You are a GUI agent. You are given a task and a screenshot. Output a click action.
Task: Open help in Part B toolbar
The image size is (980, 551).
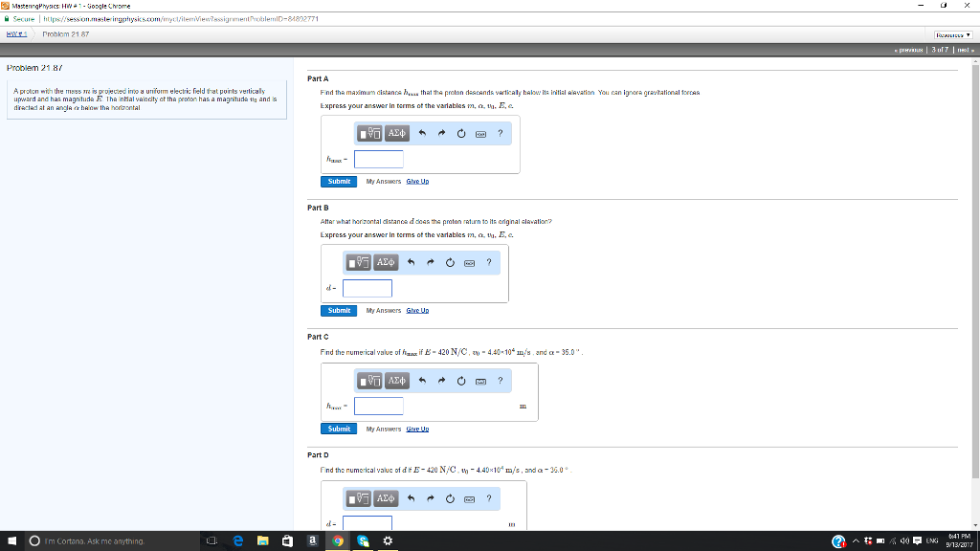coord(489,262)
